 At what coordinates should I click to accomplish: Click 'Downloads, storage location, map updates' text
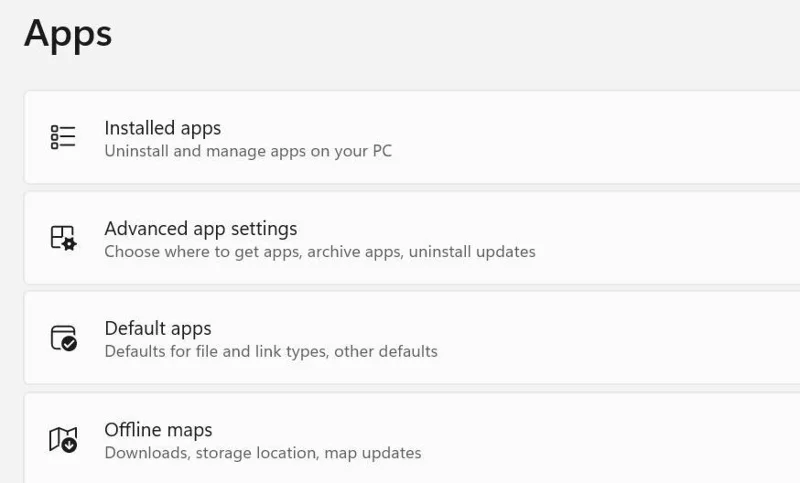coord(263,453)
